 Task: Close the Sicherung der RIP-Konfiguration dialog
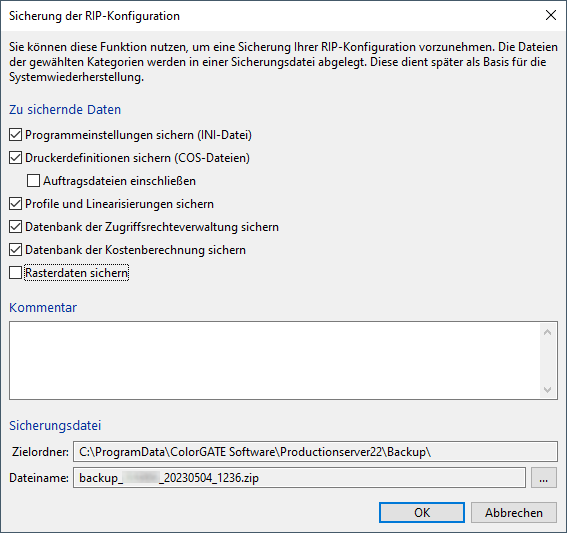pos(551,15)
